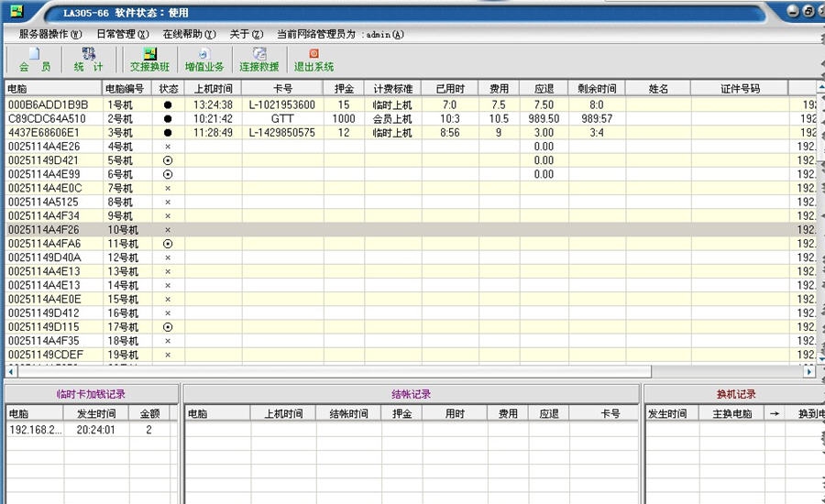The image size is (825, 504).
Task: Click the GTT card number cell
Action: click(282, 119)
